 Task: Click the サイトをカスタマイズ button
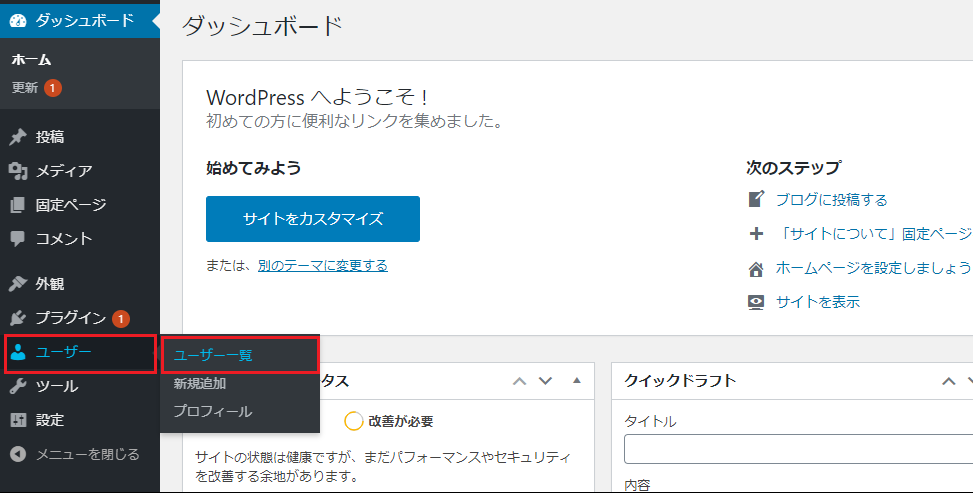(x=313, y=219)
